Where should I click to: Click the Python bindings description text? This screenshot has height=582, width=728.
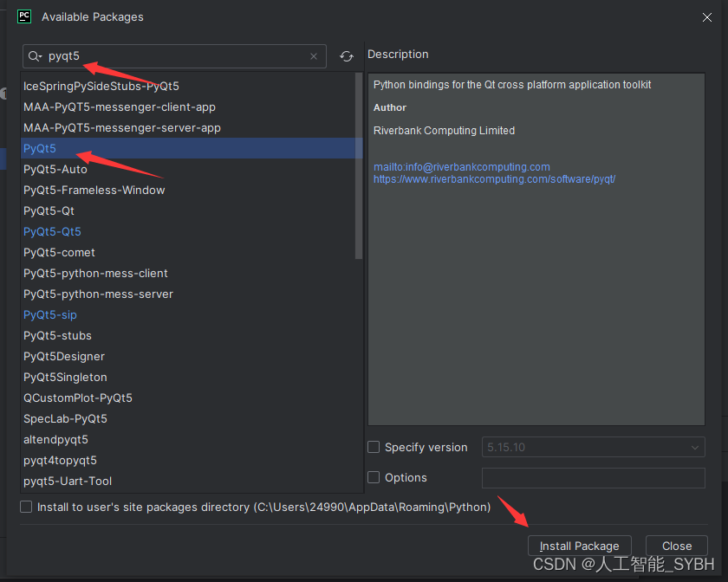[512, 85]
